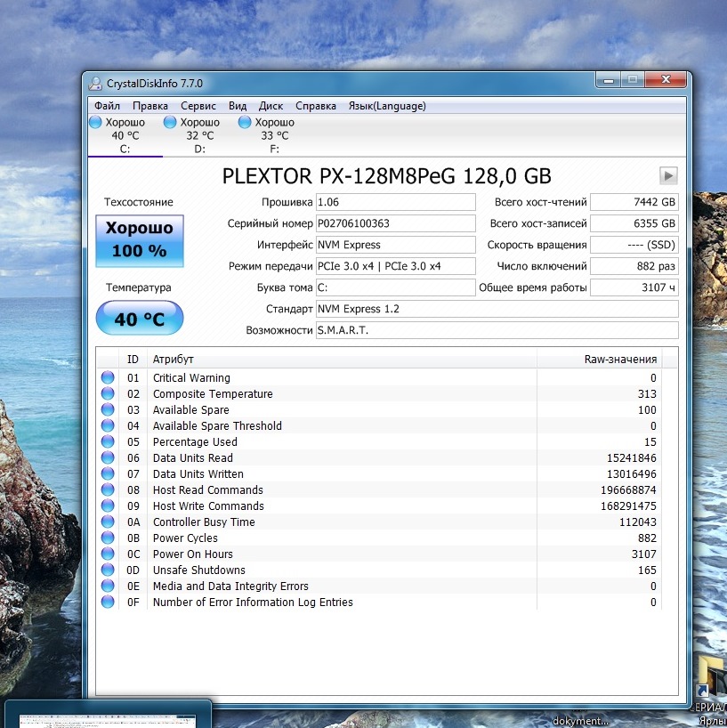This screenshot has width=727, height=728.
Task: Click status icon of Power On Hours row
Action: [x=108, y=554]
